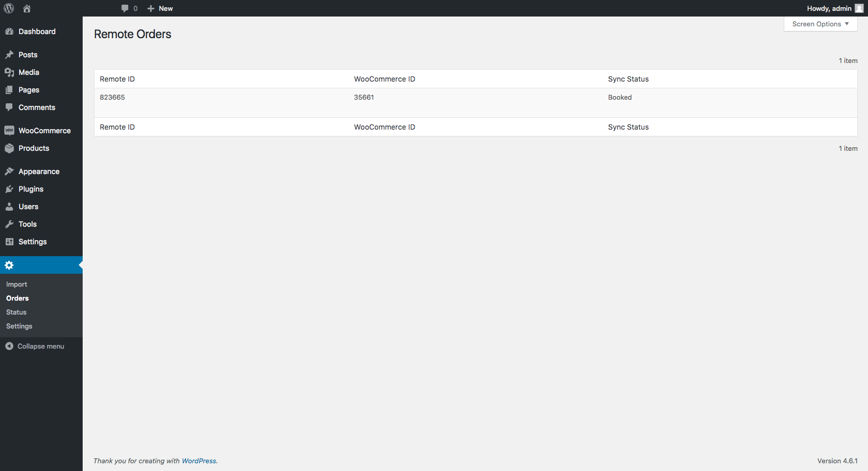Image resolution: width=868 pixels, height=471 pixels.
Task: Follow the WordPress footer link
Action: pos(199,461)
